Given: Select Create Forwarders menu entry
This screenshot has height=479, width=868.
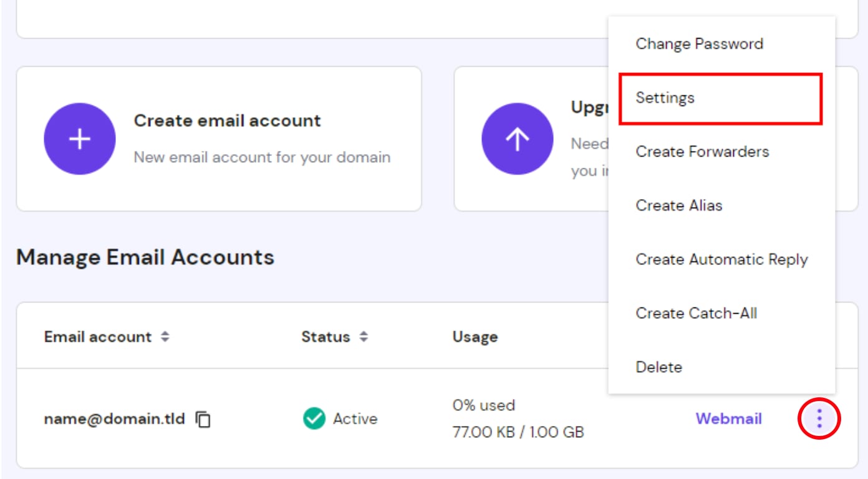Looking at the screenshot, I should click(702, 152).
